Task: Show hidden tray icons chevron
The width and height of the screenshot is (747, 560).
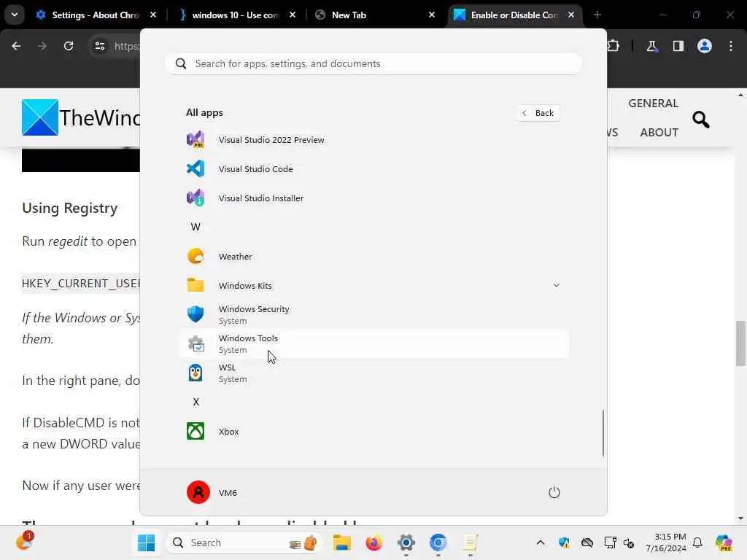Action: (541, 542)
